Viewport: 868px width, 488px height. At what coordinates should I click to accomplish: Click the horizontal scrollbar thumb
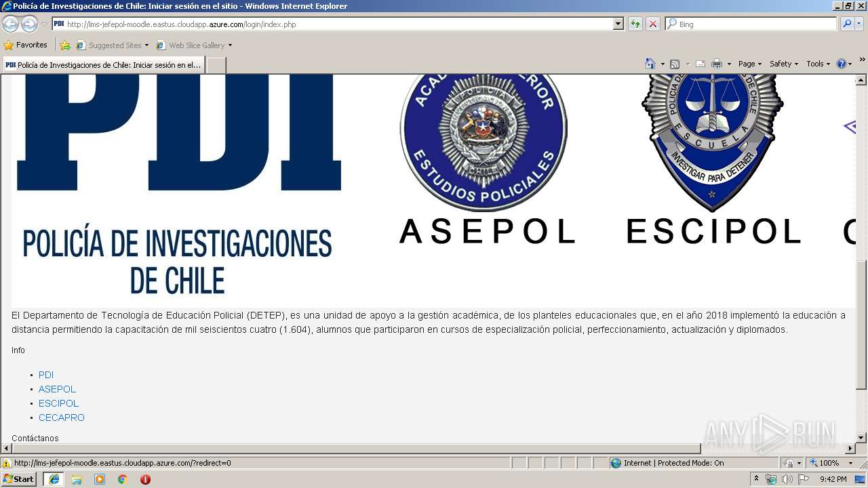pyautogui.click(x=357, y=449)
